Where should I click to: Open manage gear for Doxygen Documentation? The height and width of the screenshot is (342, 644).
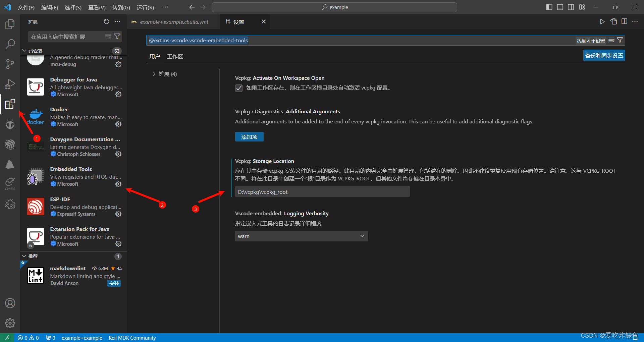coord(118,154)
